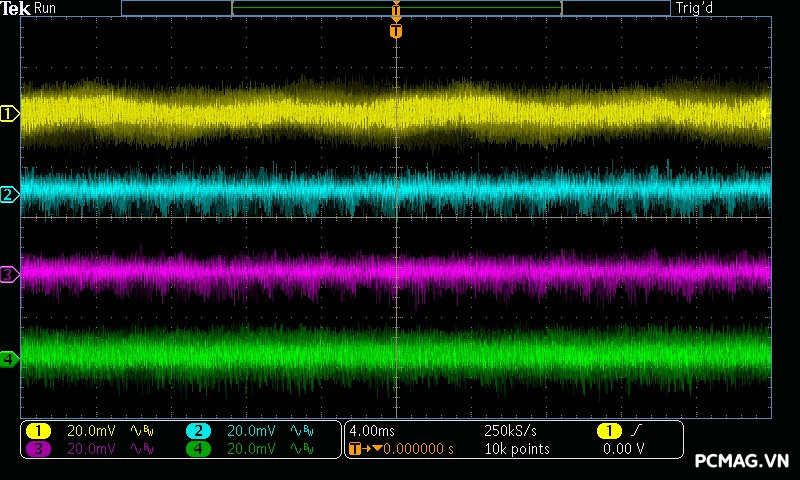Viewport: 800px width, 480px height.
Task: Click the 0.00 V trigger level readout
Action: coord(623,449)
